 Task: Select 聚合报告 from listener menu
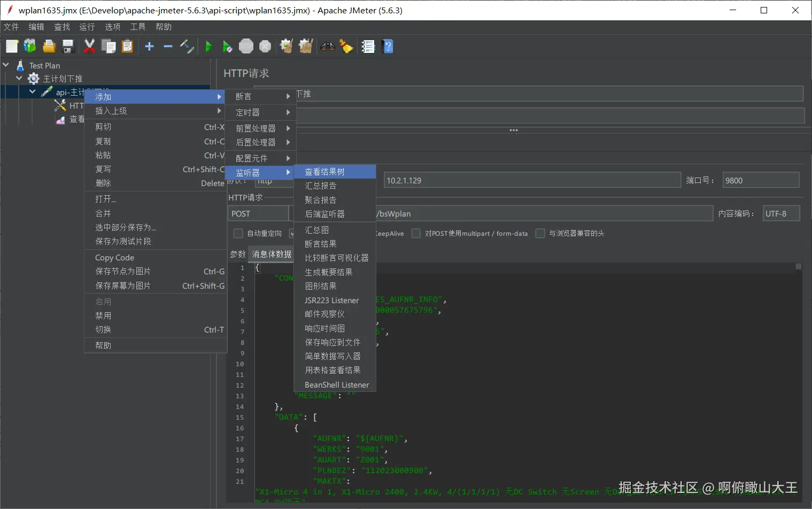(x=335, y=200)
